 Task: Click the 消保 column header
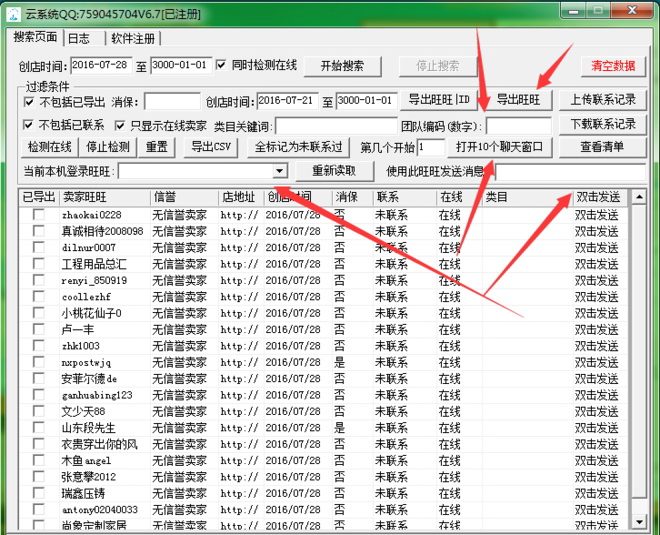click(x=353, y=197)
